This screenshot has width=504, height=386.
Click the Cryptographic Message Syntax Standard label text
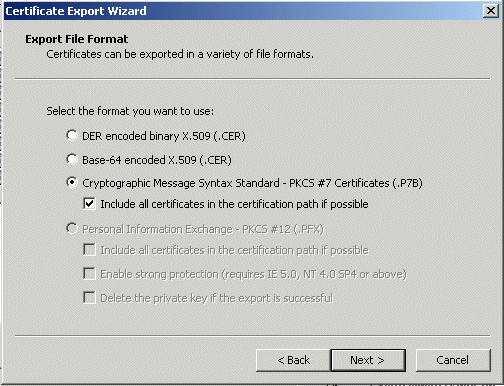coord(181,183)
